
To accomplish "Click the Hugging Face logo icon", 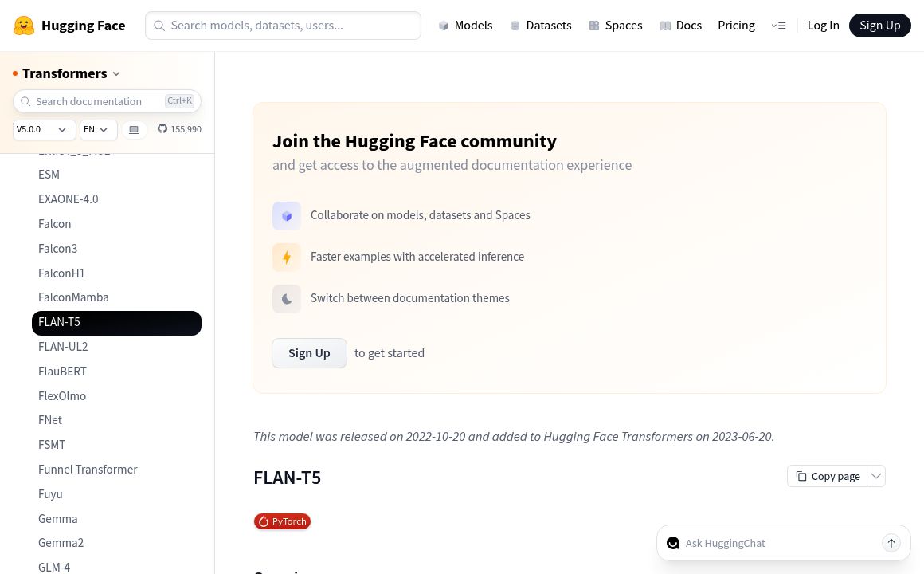I will pyautogui.click(x=24, y=26).
